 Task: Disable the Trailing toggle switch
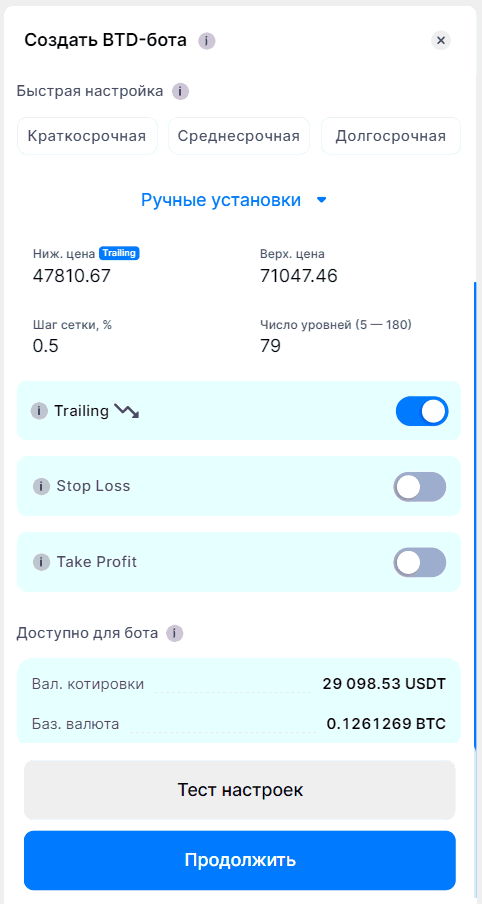pyautogui.click(x=422, y=411)
